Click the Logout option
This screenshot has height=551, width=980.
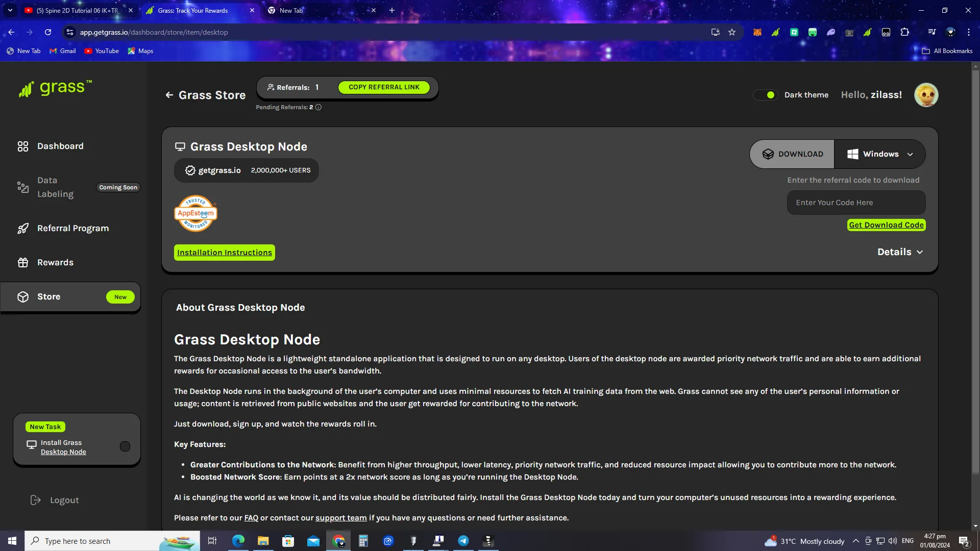(x=55, y=500)
